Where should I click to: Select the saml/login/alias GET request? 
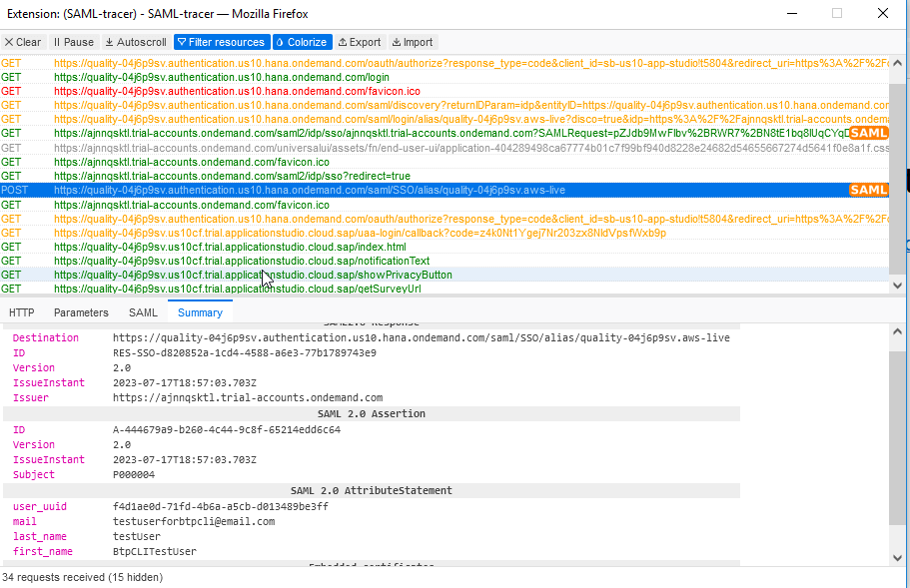pos(444,119)
